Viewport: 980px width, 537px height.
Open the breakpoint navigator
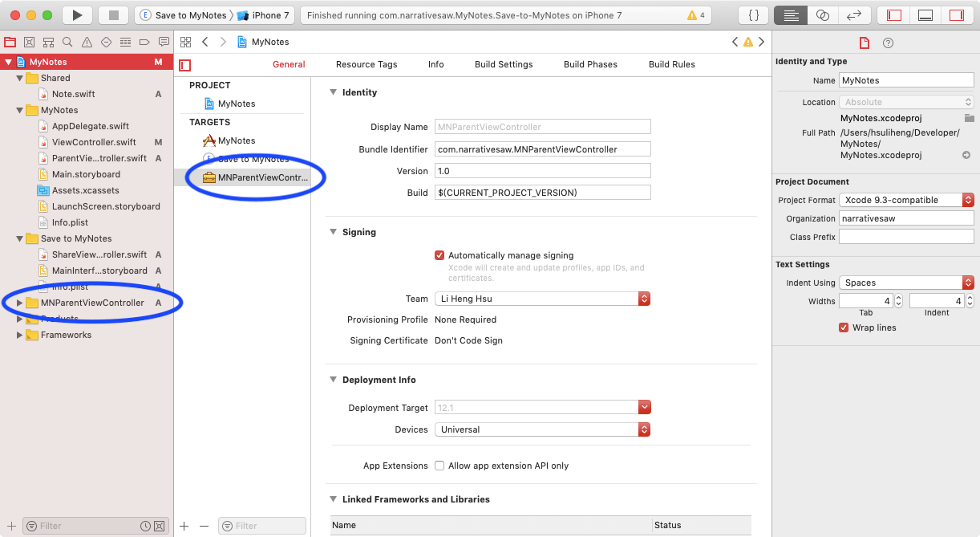144,42
